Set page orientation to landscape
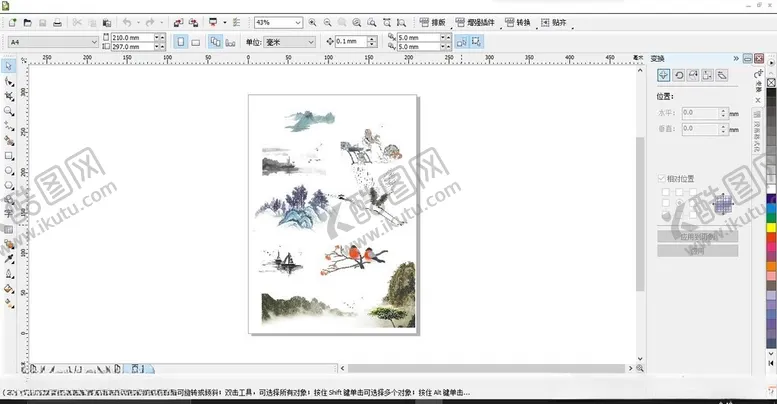The image size is (777, 404). coord(196,42)
